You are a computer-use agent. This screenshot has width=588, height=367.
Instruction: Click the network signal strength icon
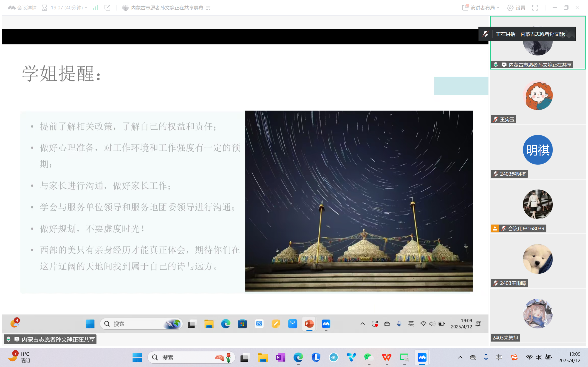pyautogui.click(x=96, y=8)
